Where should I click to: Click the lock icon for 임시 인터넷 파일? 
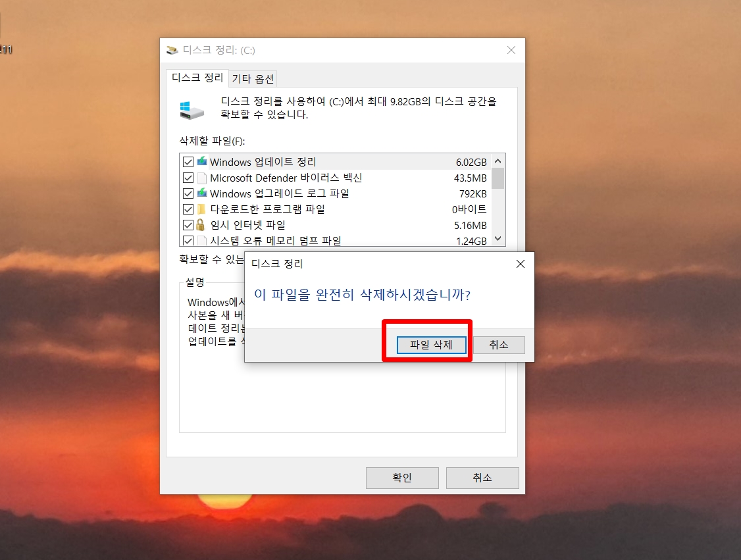coord(200,224)
